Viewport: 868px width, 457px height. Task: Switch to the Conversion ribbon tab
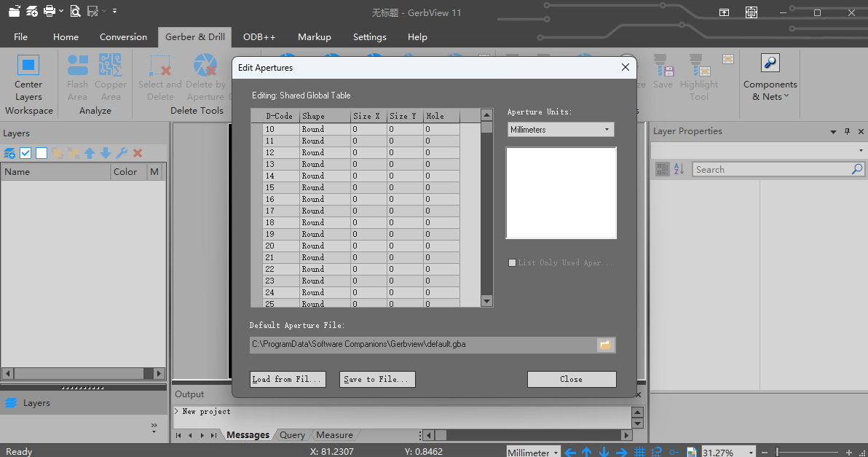[123, 36]
